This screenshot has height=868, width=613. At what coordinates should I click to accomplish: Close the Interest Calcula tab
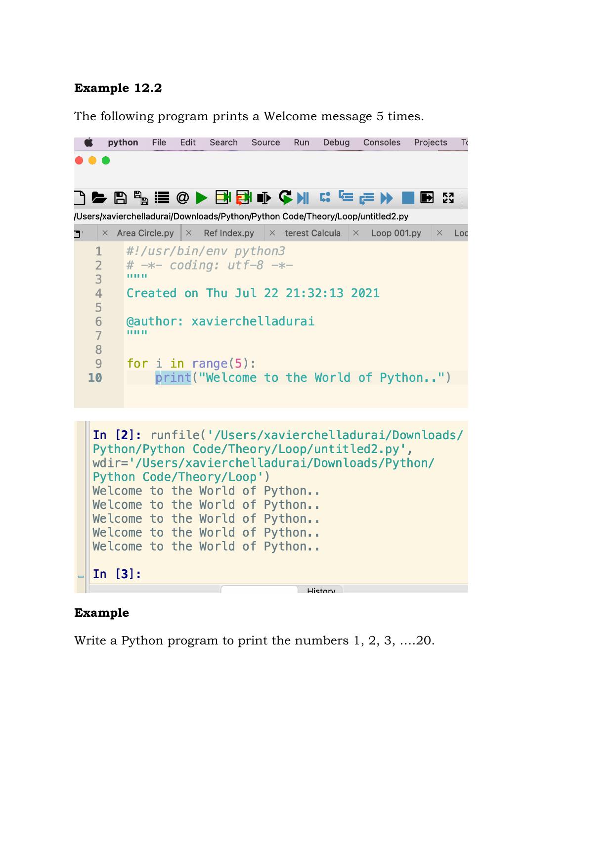(272, 233)
